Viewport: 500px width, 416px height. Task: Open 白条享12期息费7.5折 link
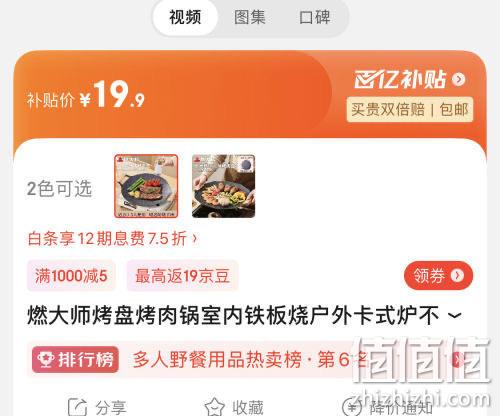click(113, 239)
